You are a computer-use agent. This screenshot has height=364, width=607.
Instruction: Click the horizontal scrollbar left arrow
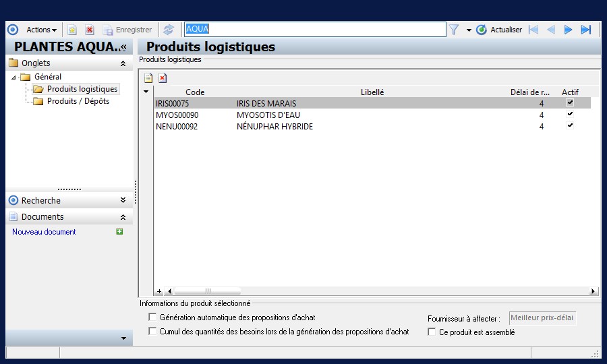[x=169, y=291]
